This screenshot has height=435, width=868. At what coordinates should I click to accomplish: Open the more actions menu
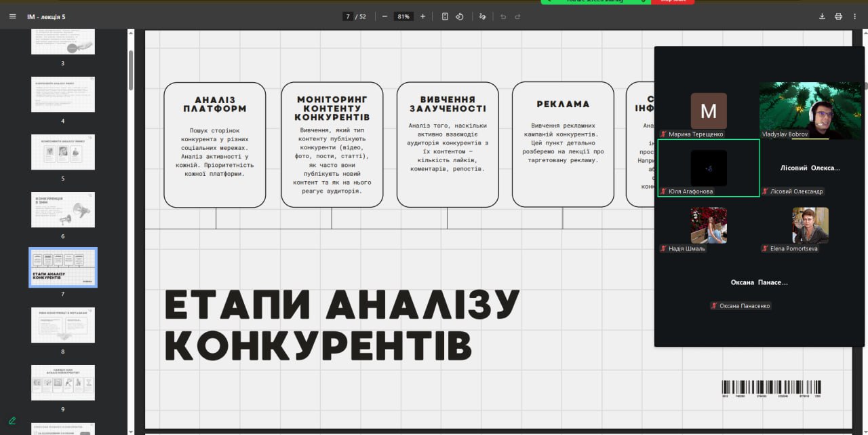pos(854,16)
